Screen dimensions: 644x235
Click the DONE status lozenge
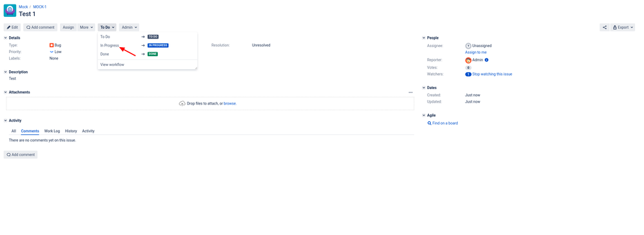pos(152,54)
